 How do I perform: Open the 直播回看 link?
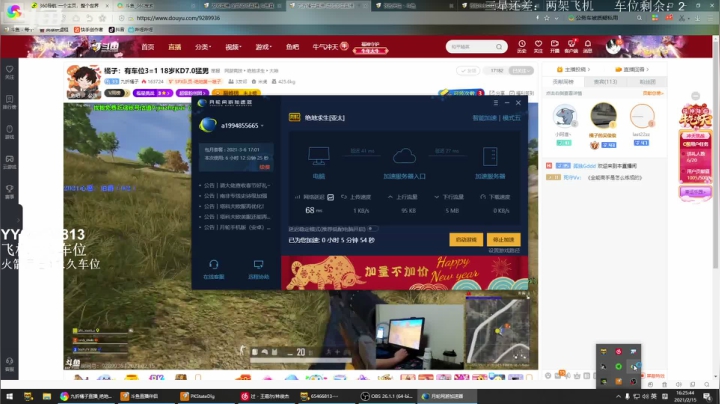tap(632, 70)
